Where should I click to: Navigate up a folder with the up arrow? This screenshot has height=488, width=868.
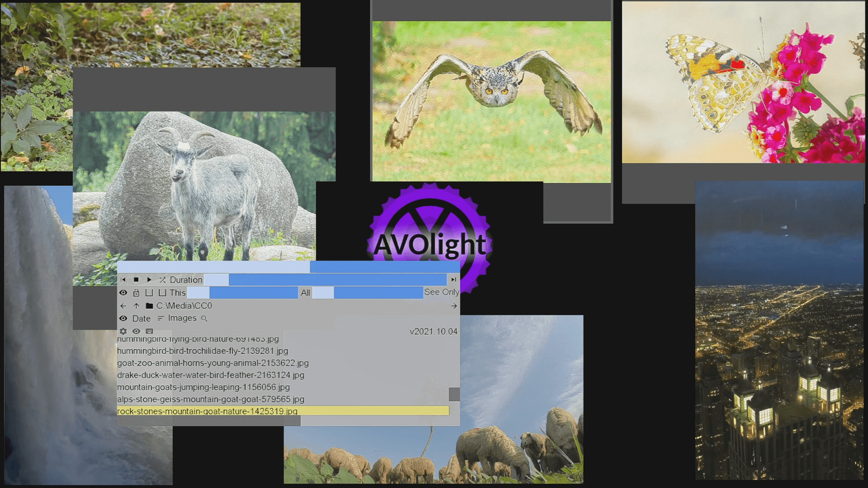coord(136,306)
